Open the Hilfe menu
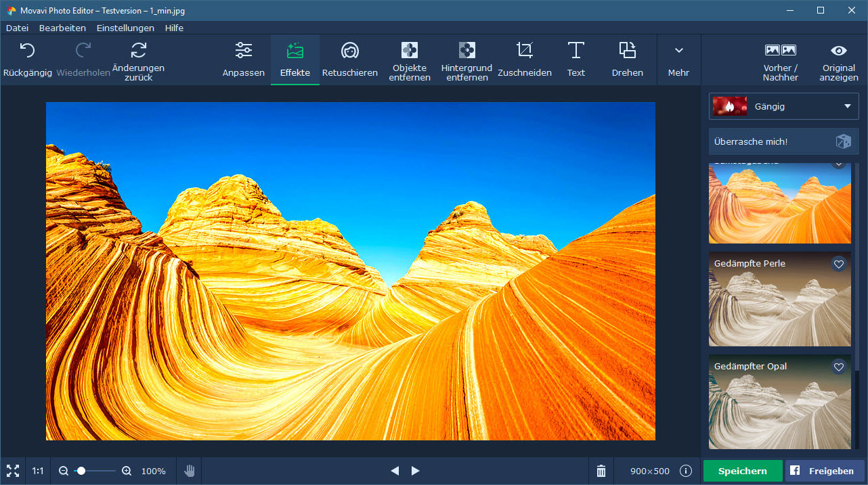Viewport: 868px width, 485px height. pyautogui.click(x=174, y=28)
